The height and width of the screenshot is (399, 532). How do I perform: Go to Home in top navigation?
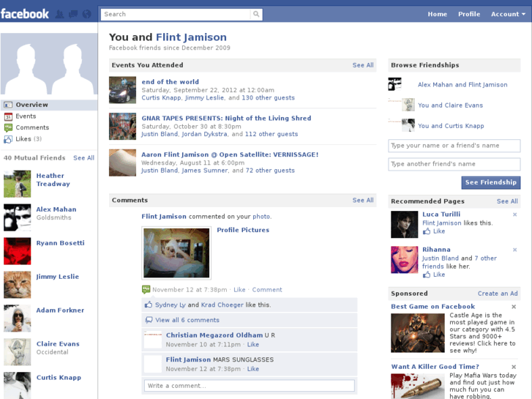[x=437, y=14]
